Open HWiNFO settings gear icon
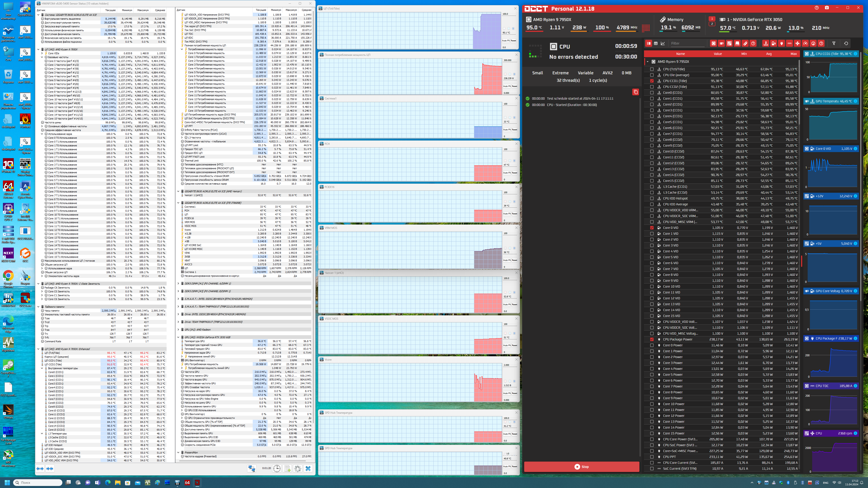 click(297, 469)
